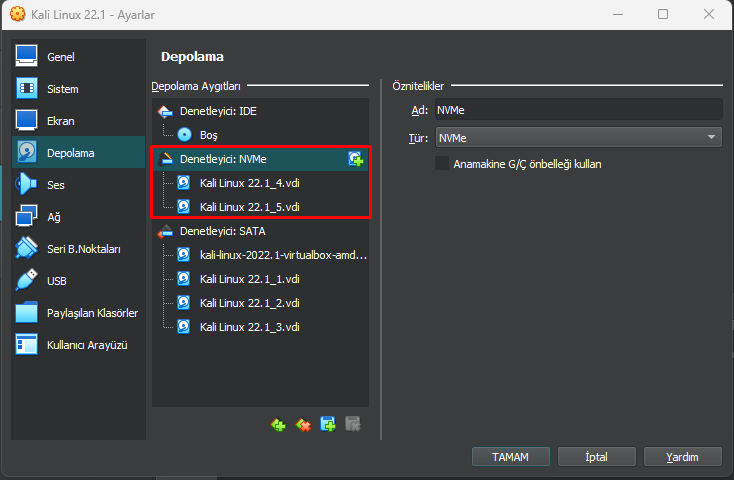The height and width of the screenshot is (480, 734).
Task: Click the Seri B.Noktaları connector icon
Action: coord(27,248)
